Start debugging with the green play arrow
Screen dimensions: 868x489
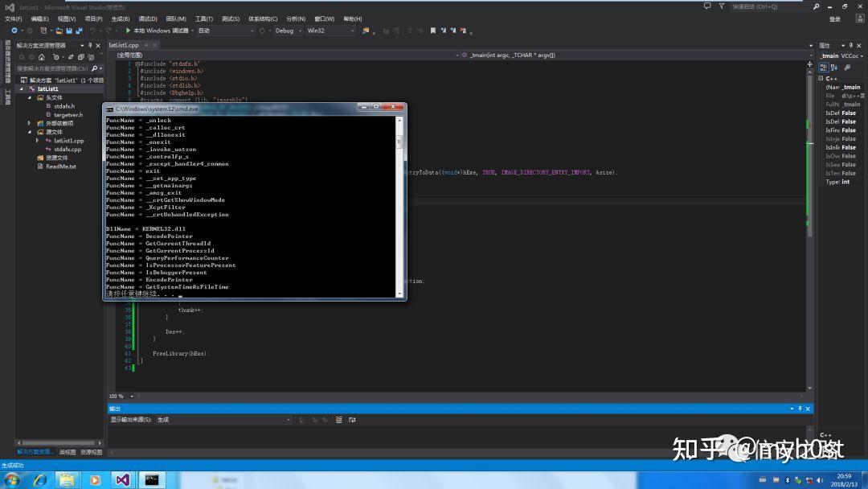click(128, 31)
